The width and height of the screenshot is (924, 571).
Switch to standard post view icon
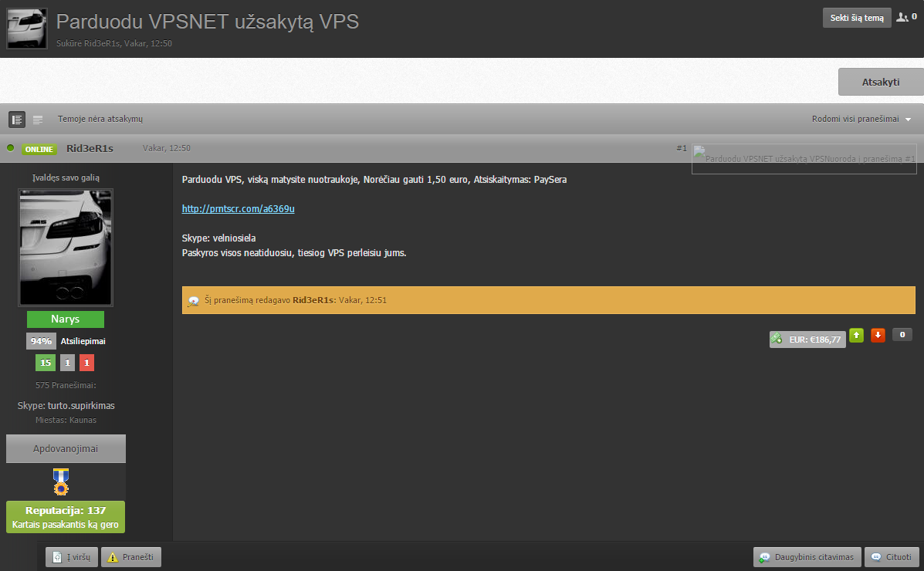[x=16, y=120]
